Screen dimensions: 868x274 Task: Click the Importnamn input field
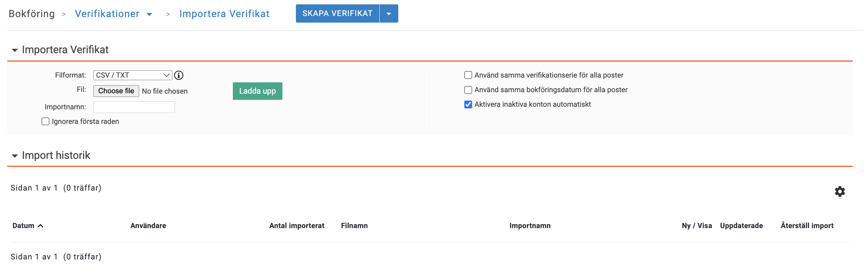point(134,107)
